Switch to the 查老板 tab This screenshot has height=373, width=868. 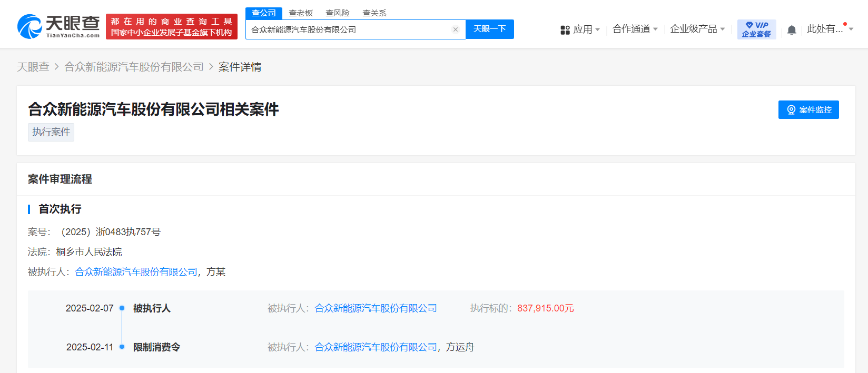click(301, 13)
